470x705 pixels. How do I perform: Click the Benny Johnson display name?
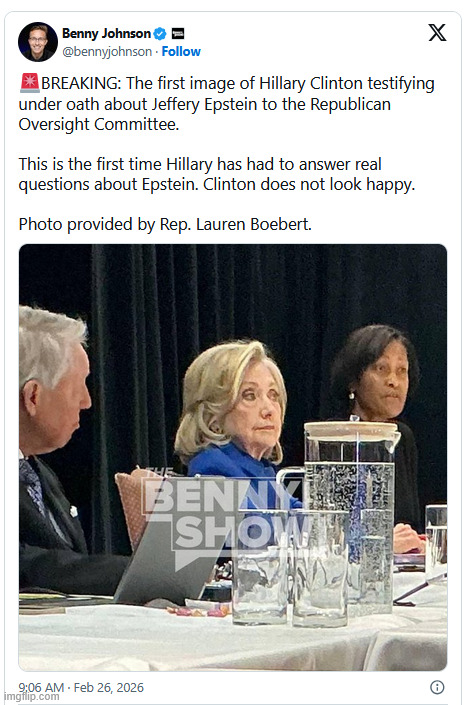pyautogui.click(x=106, y=34)
